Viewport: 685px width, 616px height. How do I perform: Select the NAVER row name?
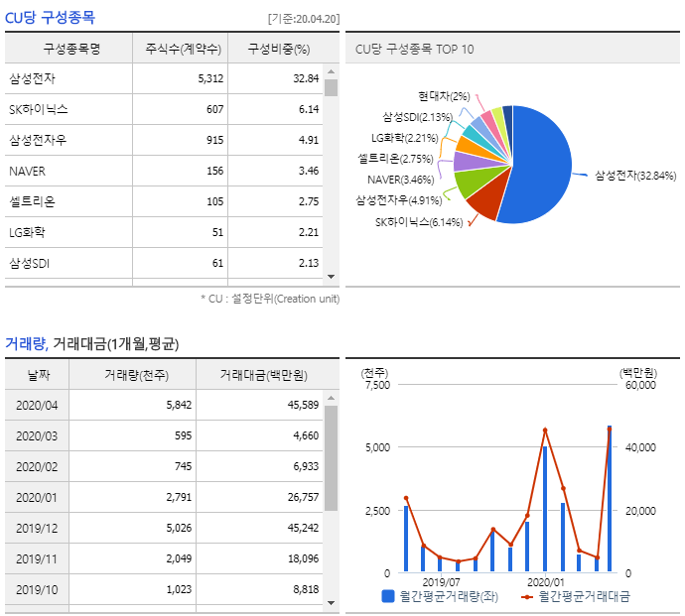(27, 172)
